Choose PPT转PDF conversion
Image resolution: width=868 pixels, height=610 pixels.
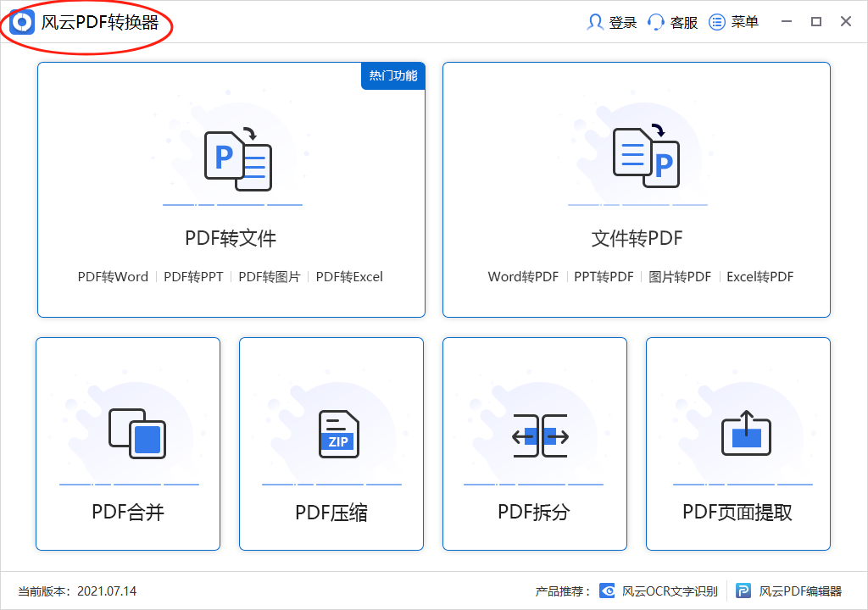(x=604, y=277)
